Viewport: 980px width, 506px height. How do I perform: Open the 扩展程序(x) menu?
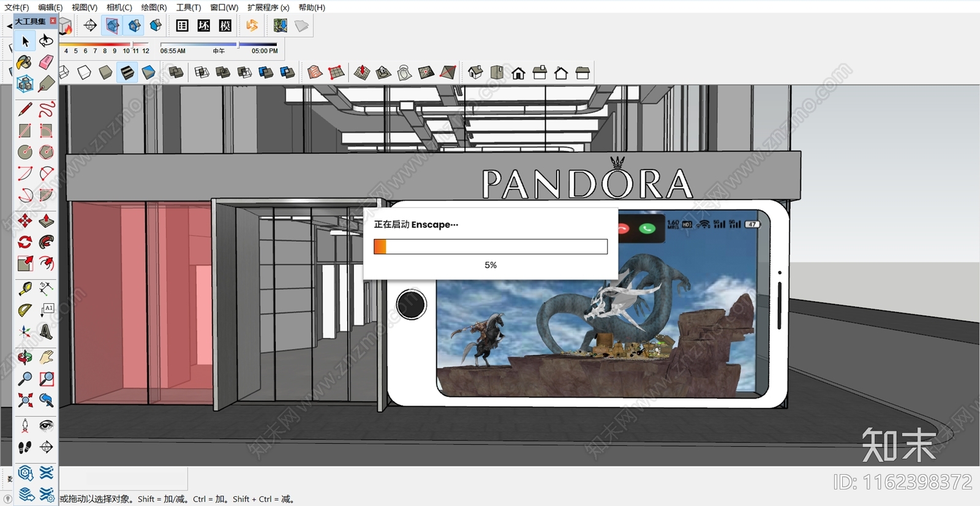coord(268,7)
